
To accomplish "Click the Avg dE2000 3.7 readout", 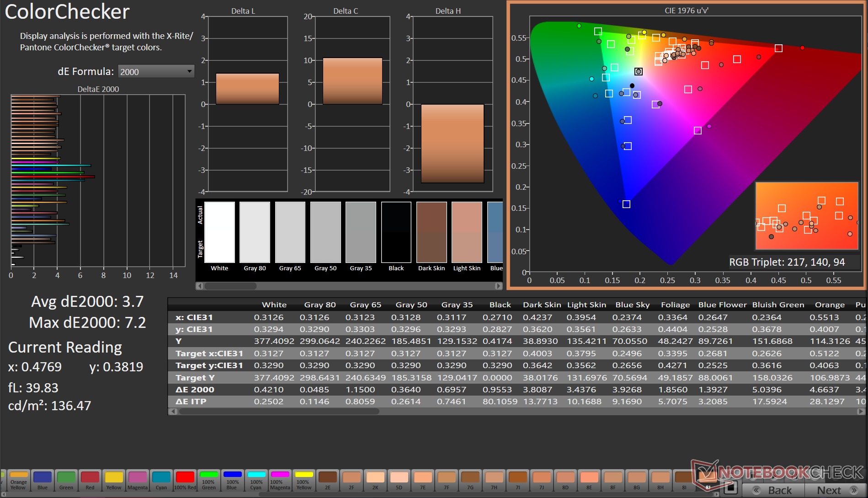I will 87,301.
